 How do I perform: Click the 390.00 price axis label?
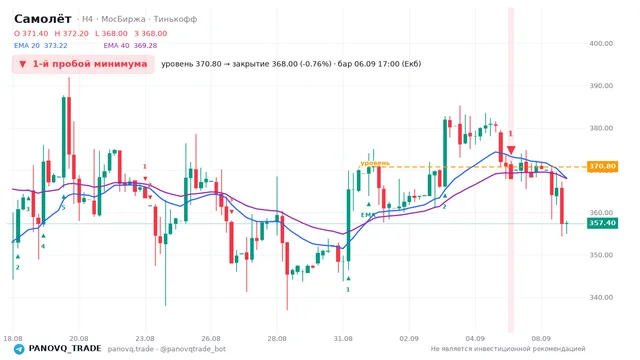pyautogui.click(x=601, y=86)
